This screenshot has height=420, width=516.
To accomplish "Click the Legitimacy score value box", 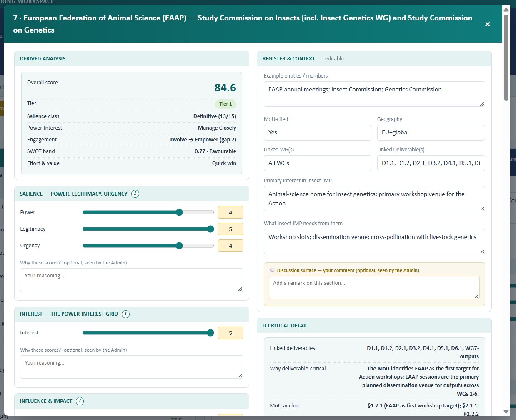I will [230, 229].
